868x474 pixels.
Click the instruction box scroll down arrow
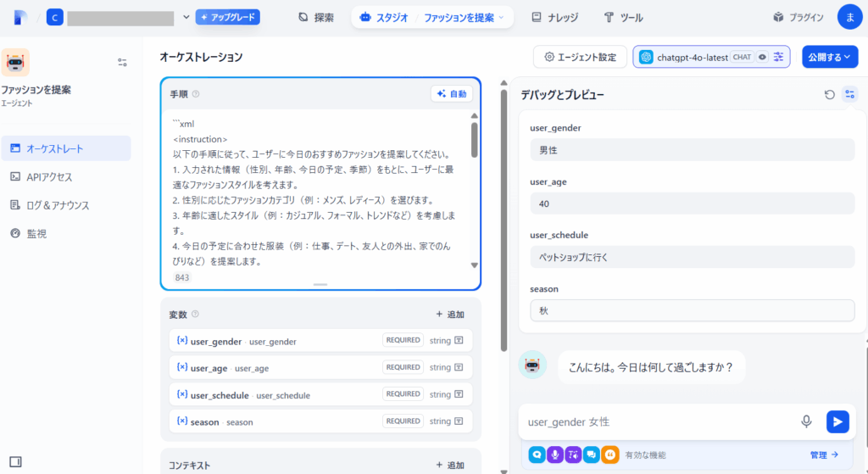click(475, 265)
